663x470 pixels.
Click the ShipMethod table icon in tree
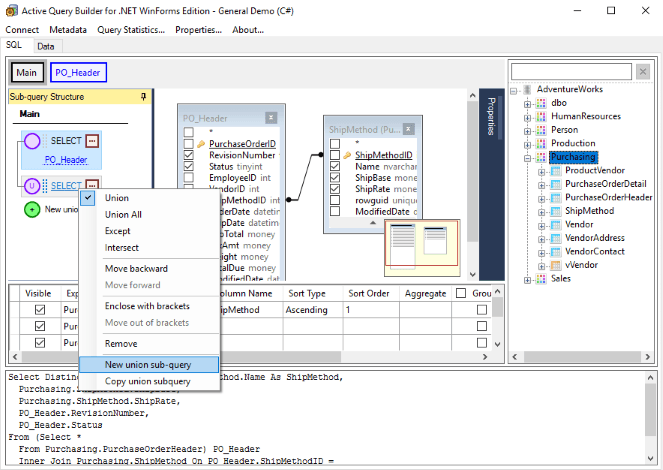coord(556,211)
